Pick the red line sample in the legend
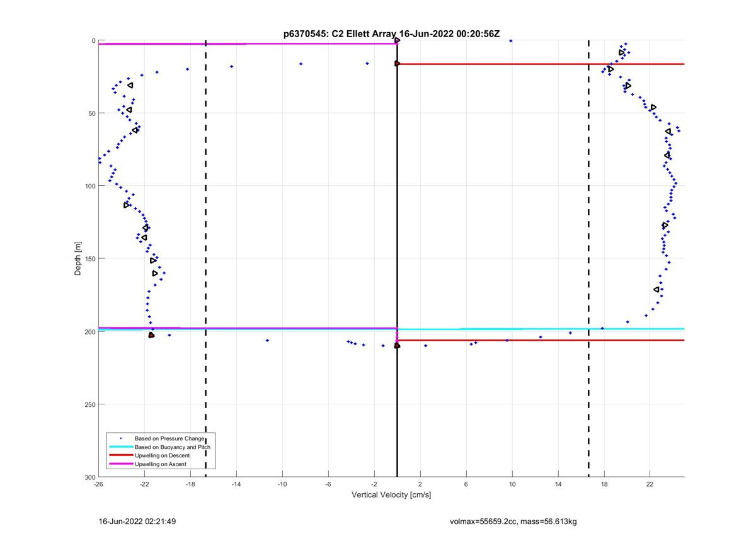 120,455
